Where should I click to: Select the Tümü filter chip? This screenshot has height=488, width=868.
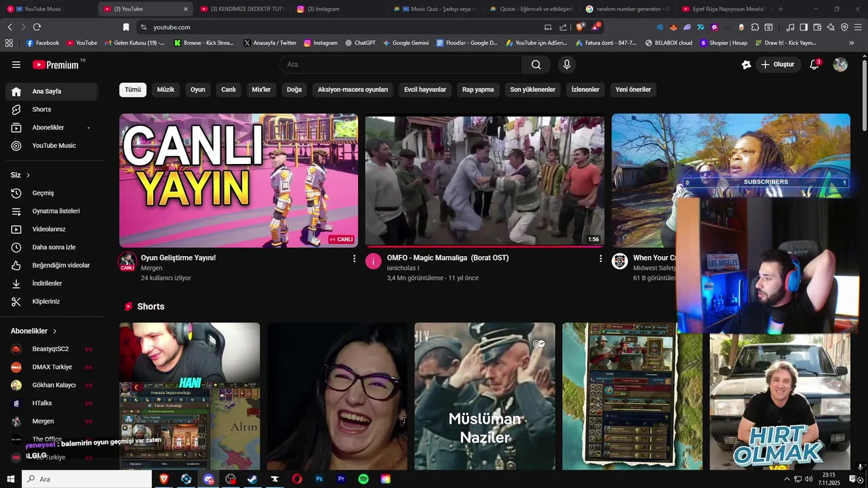click(133, 89)
